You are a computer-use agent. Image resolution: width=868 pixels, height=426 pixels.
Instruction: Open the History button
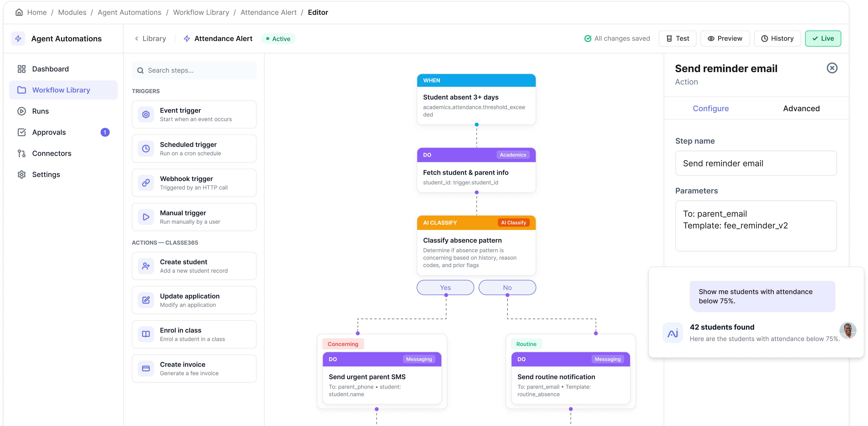777,39
